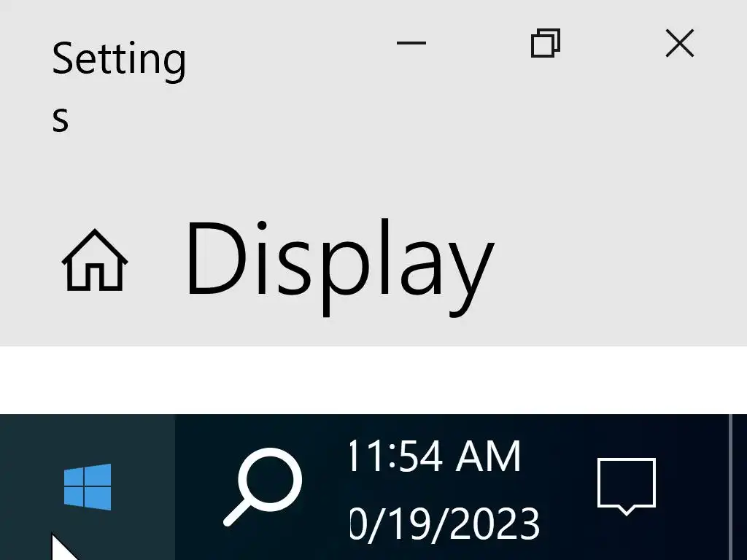Open the Action Center notifications icon
747x560 pixels.
[x=627, y=486]
